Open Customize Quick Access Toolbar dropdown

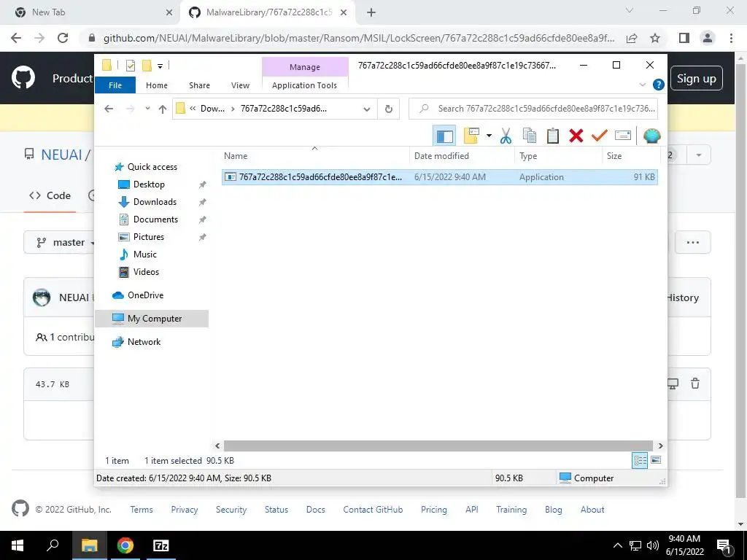pos(160,66)
